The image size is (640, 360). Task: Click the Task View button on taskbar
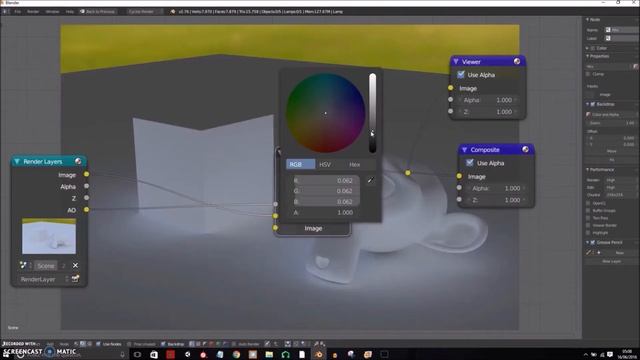point(138,354)
